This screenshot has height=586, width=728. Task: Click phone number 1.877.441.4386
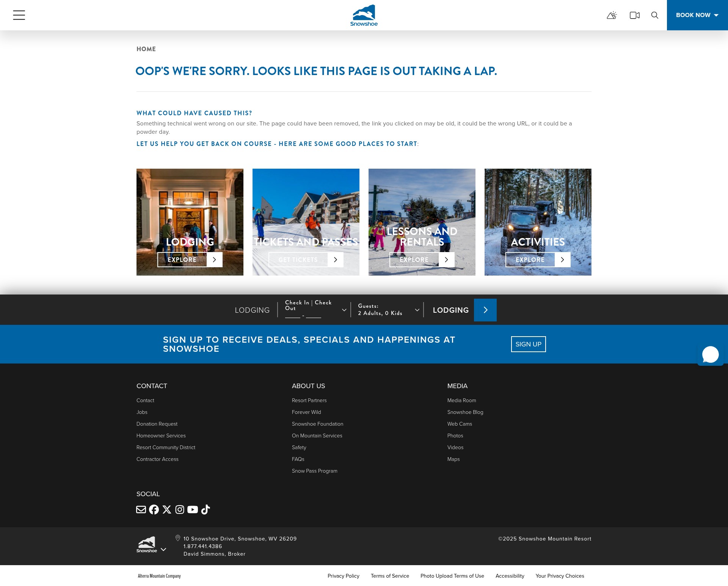point(203,546)
